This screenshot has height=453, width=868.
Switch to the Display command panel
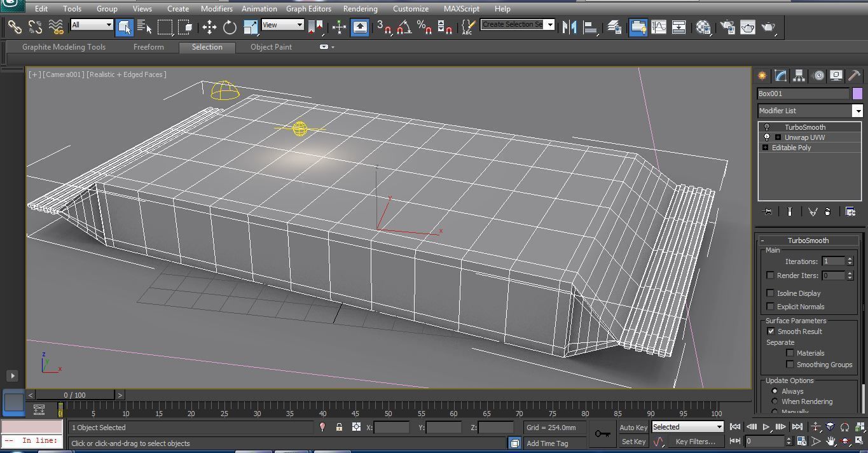coord(836,76)
